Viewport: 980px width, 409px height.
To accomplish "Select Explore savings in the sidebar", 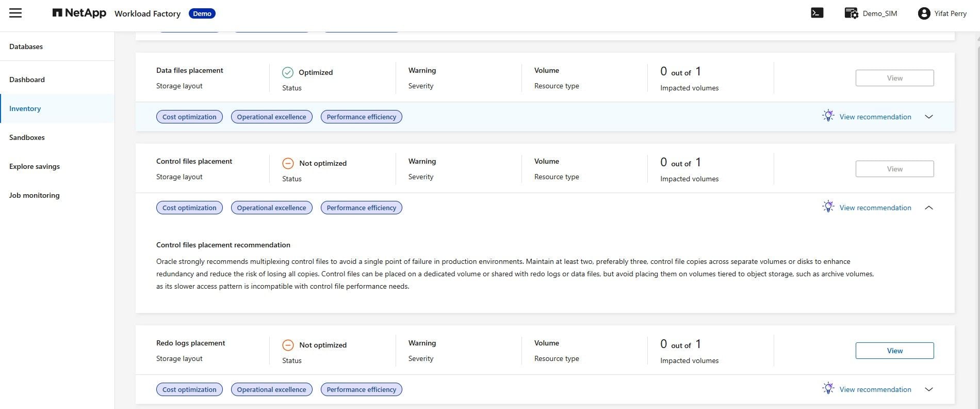I will [35, 166].
